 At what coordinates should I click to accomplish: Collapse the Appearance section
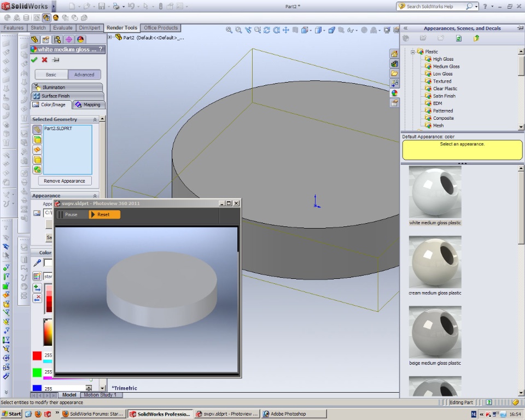click(95, 196)
